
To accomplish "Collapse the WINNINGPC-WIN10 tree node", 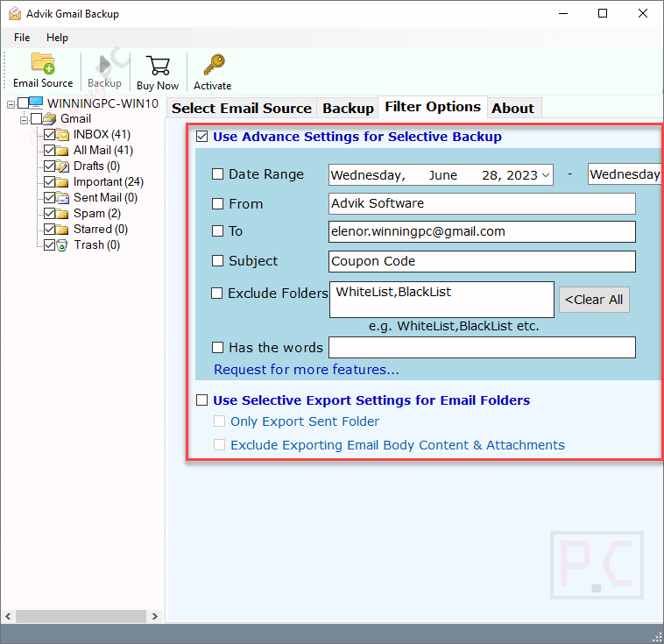I will 10,103.
